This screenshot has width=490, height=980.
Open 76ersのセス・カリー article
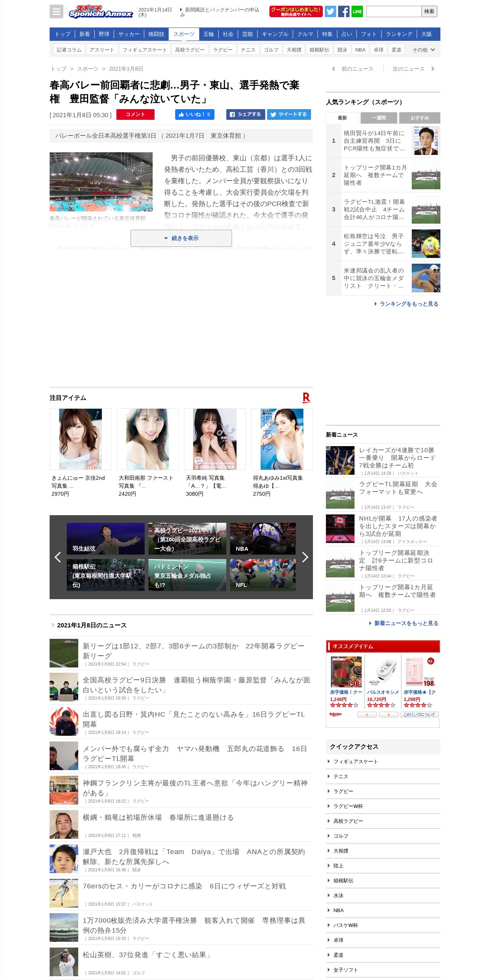point(181,893)
